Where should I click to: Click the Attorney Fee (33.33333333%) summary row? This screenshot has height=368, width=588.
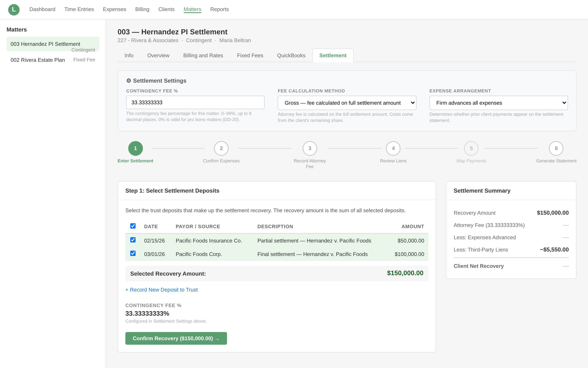click(511, 225)
